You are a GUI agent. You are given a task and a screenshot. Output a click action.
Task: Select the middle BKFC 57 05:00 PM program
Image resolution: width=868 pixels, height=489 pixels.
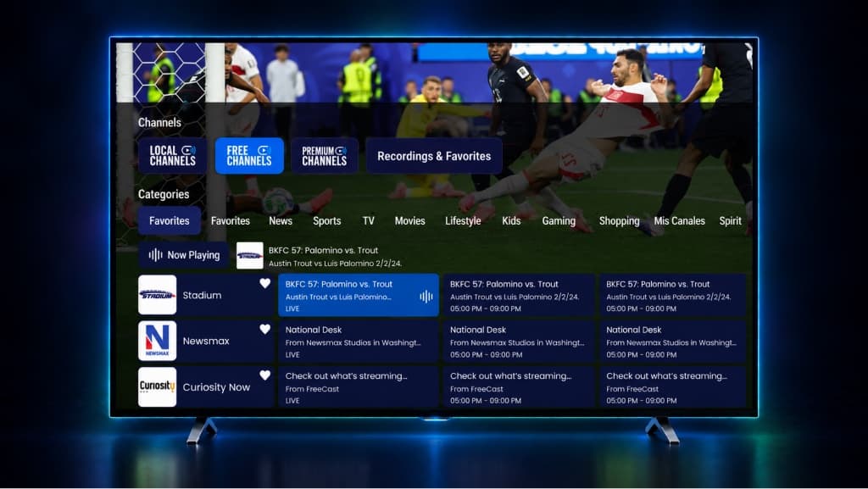[x=519, y=295]
